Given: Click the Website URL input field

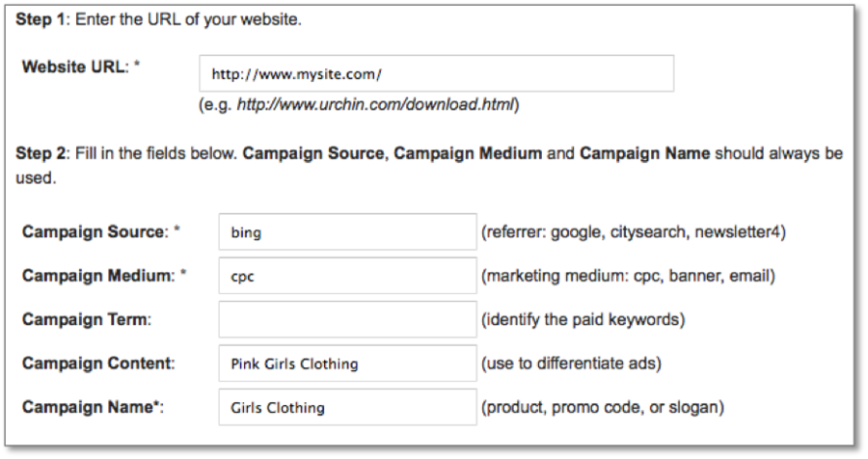Looking at the screenshot, I should (436, 73).
